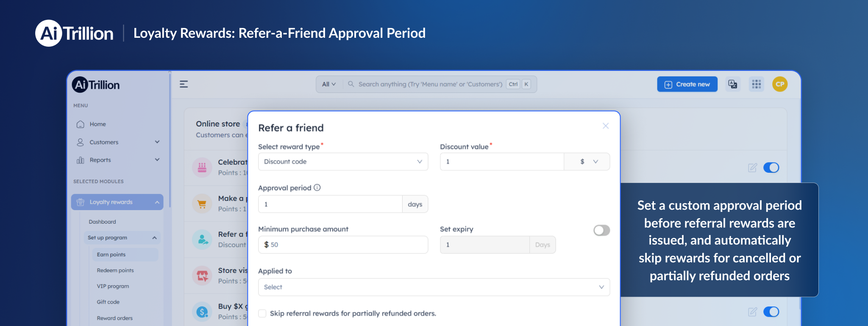Focus the Search anything field
Screen dimensions: 868x326
tap(430, 84)
